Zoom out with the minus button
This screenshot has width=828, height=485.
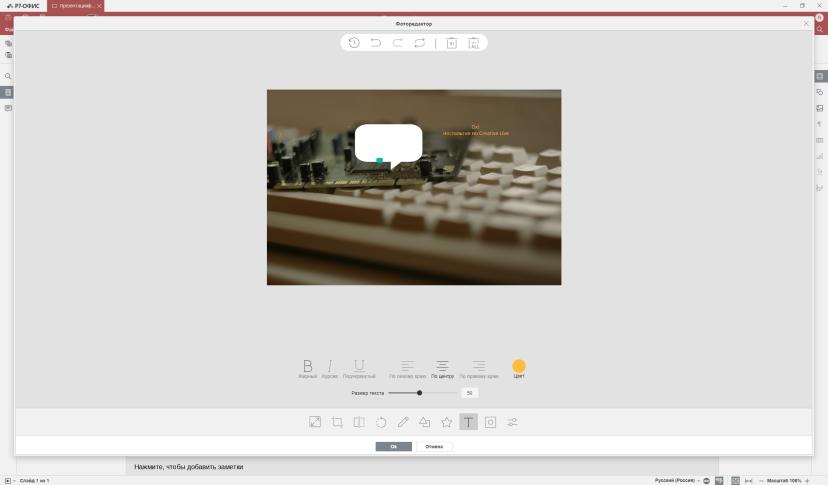click(x=761, y=480)
